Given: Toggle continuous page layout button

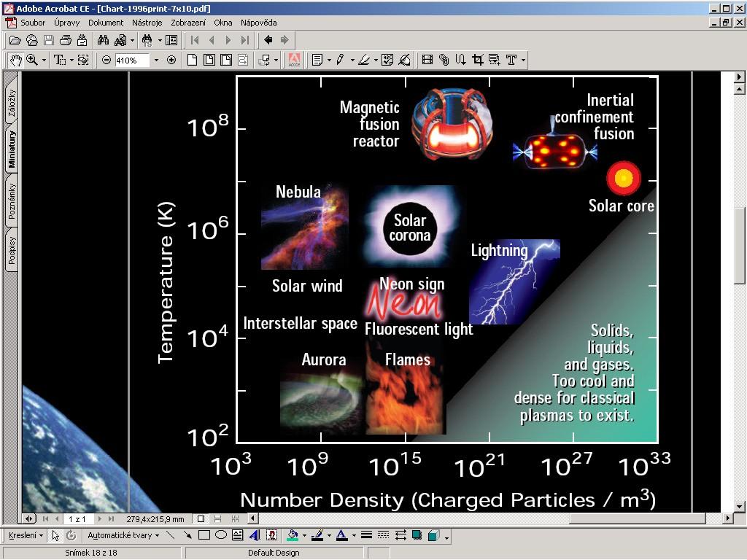Looking at the screenshot, I should pyautogui.click(x=217, y=518).
